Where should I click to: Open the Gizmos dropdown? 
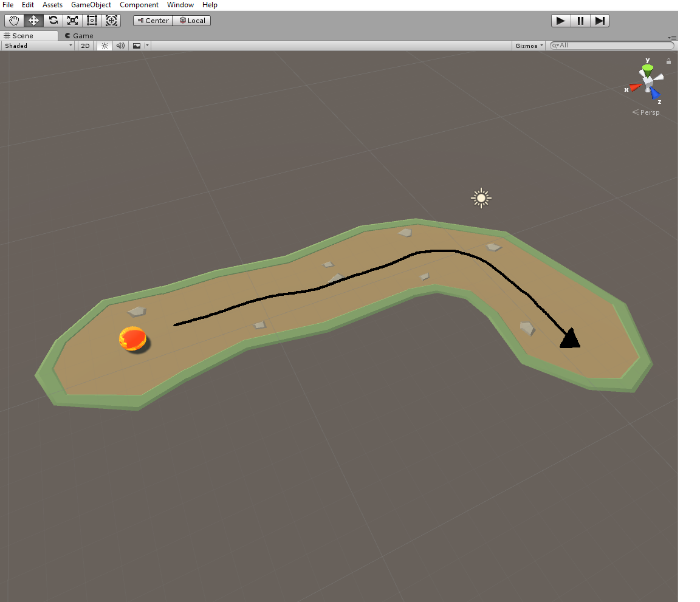pos(527,46)
